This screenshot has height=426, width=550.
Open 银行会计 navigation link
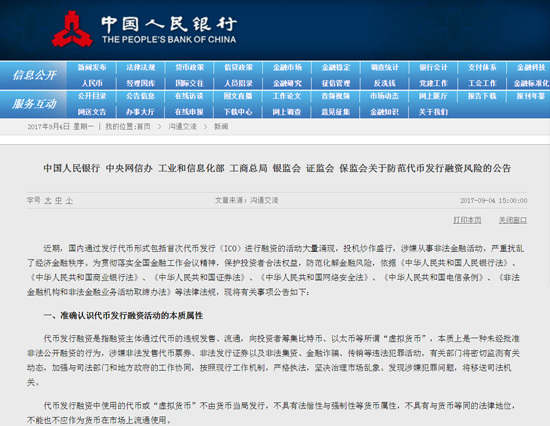[x=434, y=67]
